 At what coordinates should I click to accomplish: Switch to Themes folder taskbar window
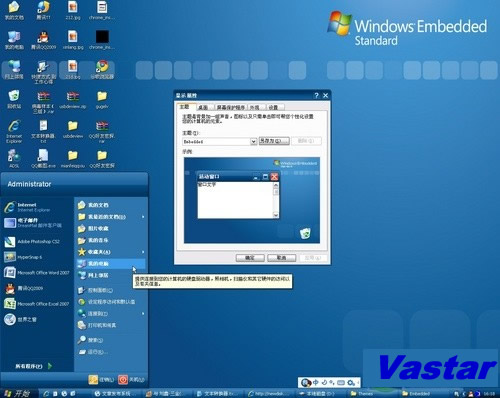371,394
